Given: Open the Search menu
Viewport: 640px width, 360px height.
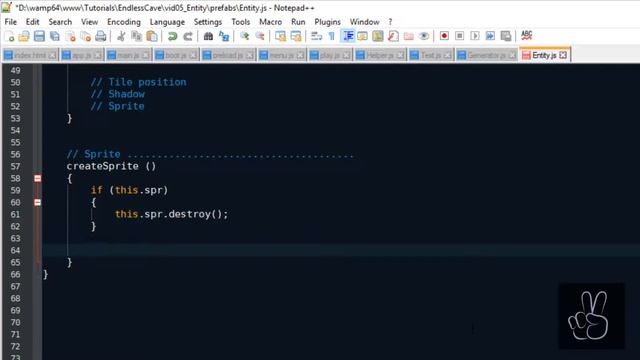Looking at the screenshot, I should point(60,22).
